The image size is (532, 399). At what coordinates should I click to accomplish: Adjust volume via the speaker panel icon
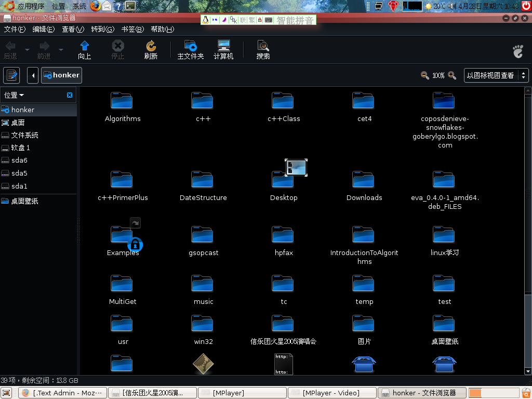[452, 6]
